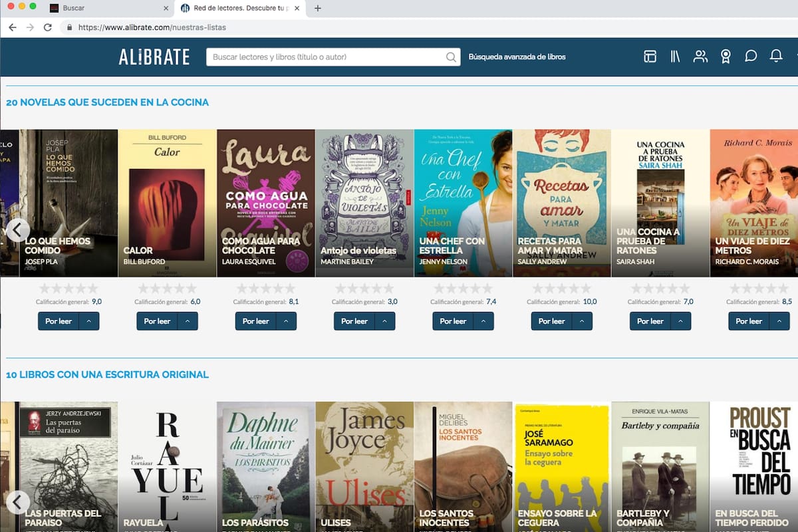Open the notifications bell icon
The height and width of the screenshot is (532, 798).
pyautogui.click(x=776, y=57)
